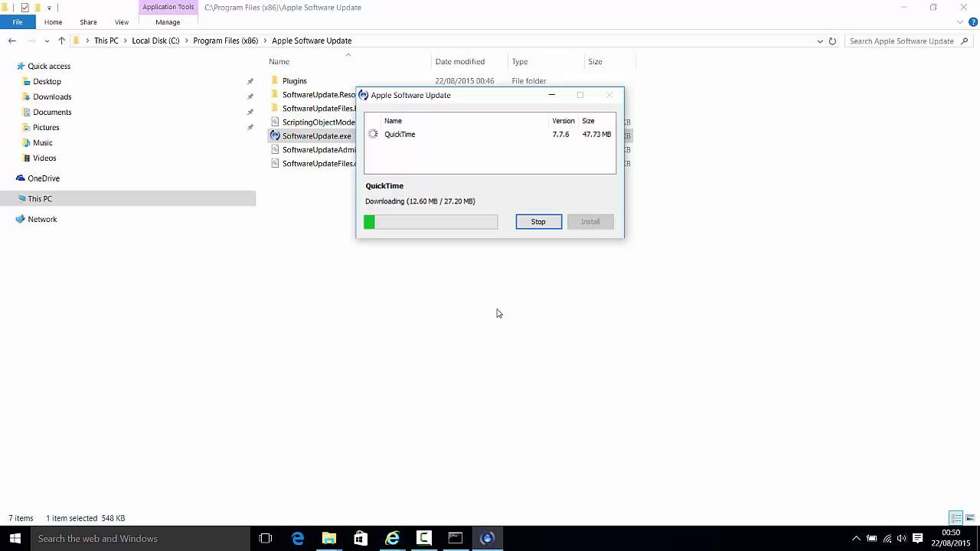Screen dimensions: 980x551
Task: Open Documents in Quick access
Action: pyautogui.click(x=52, y=112)
